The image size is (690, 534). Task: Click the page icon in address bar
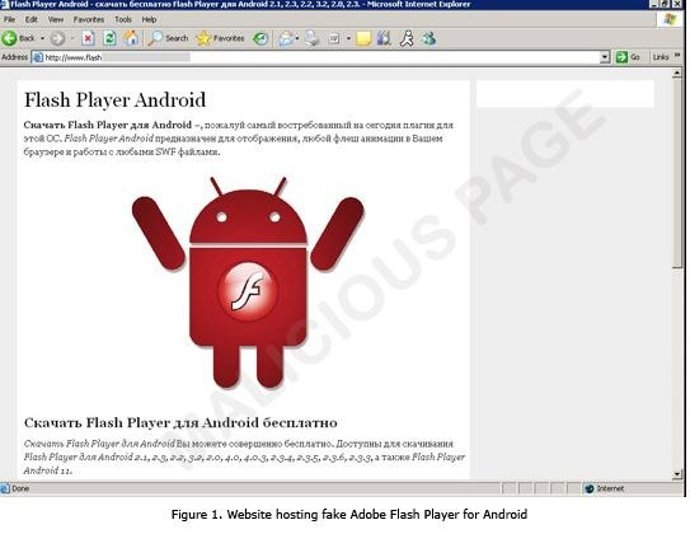(x=38, y=57)
